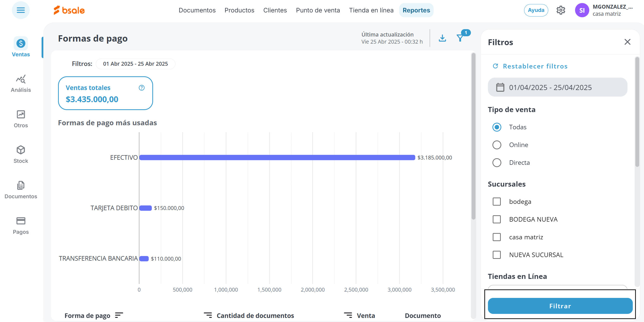644x322 pixels.
Task: Toggle the filter funnel icon
Action: (460, 38)
